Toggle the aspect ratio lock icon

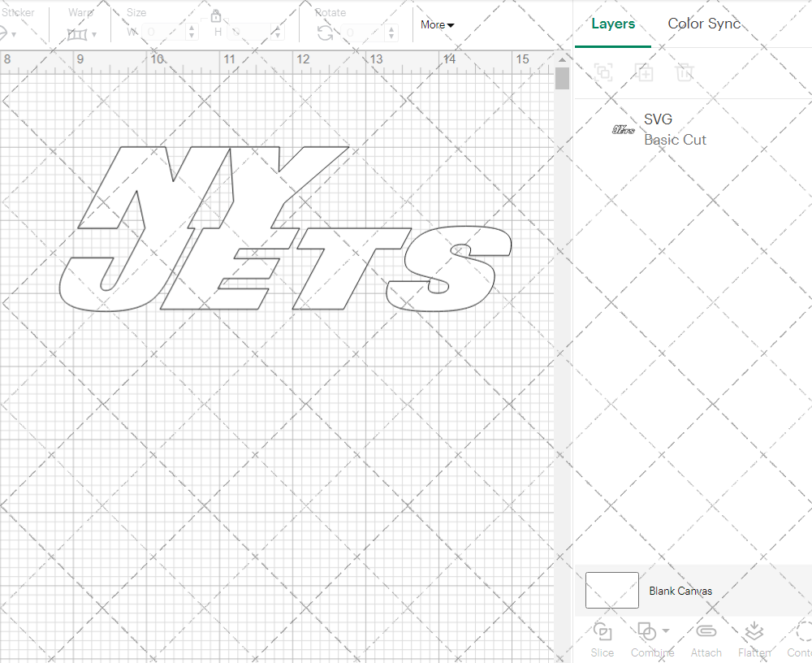[x=215, y=15]
